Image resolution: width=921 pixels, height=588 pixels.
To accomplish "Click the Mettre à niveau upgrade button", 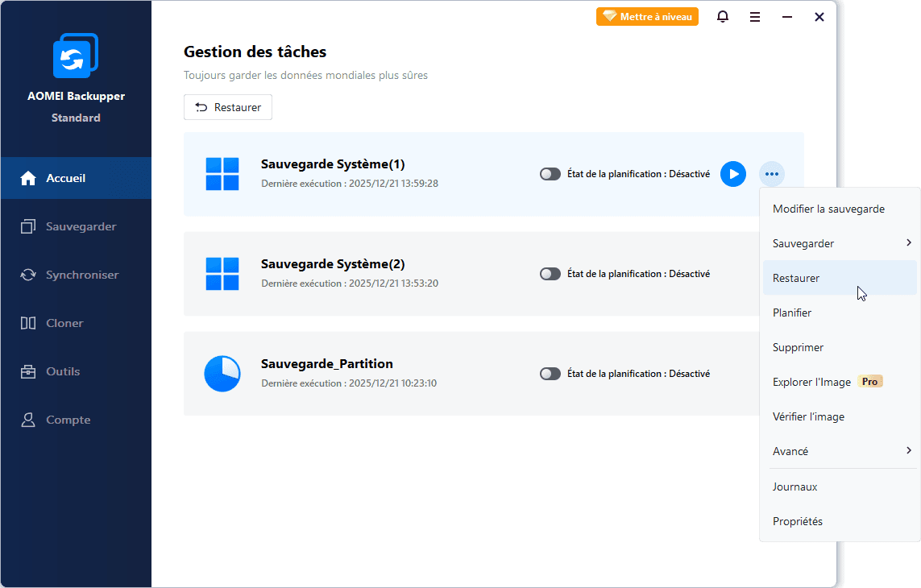I will click(x=647, y=17).
